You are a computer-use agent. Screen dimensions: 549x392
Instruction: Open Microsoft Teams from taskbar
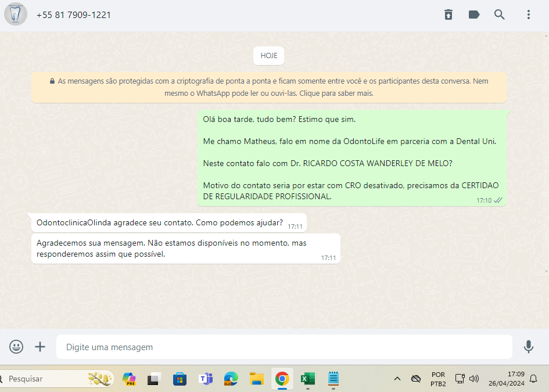pos(206,379)
